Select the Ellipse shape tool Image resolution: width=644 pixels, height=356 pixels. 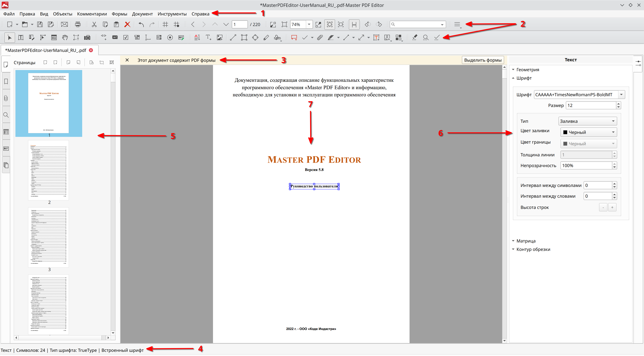coord(255,38)
